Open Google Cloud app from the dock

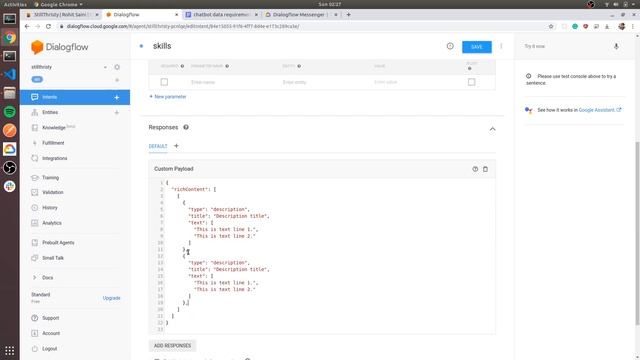(x=9, y=149)
